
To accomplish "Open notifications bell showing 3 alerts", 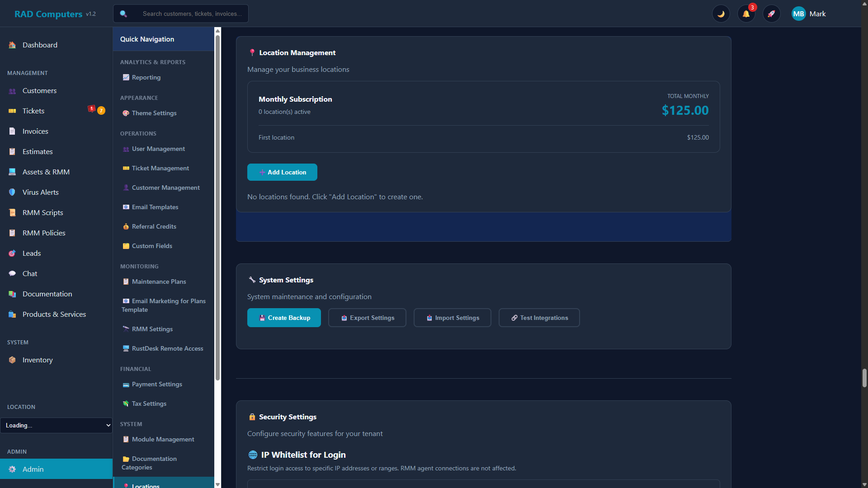I will click(746, 14).
